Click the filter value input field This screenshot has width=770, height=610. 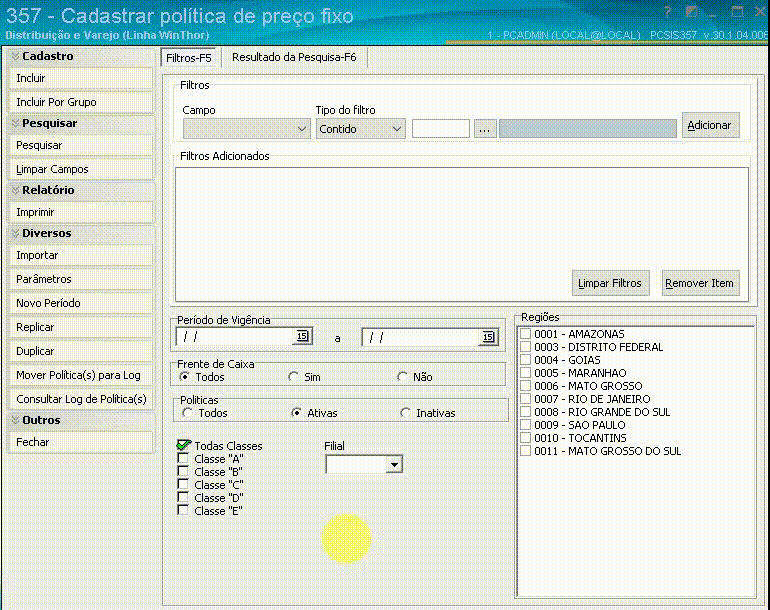tap(440, 129)
